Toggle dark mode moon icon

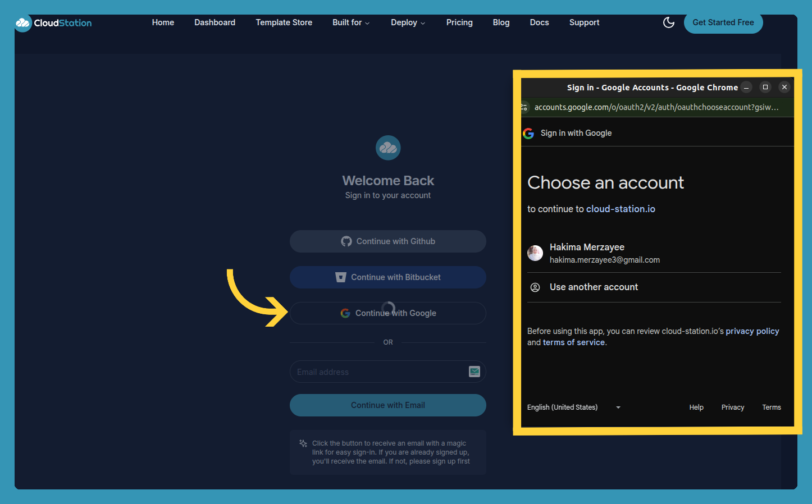(668, 22)
